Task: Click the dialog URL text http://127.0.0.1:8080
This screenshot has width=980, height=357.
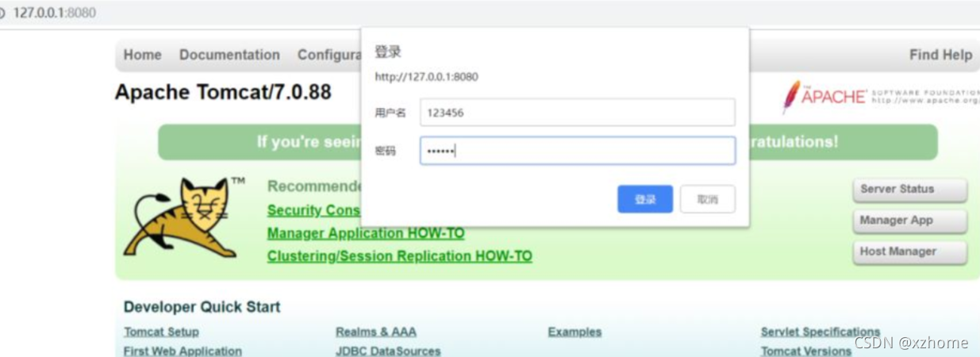Action: [x=426, y=77]
